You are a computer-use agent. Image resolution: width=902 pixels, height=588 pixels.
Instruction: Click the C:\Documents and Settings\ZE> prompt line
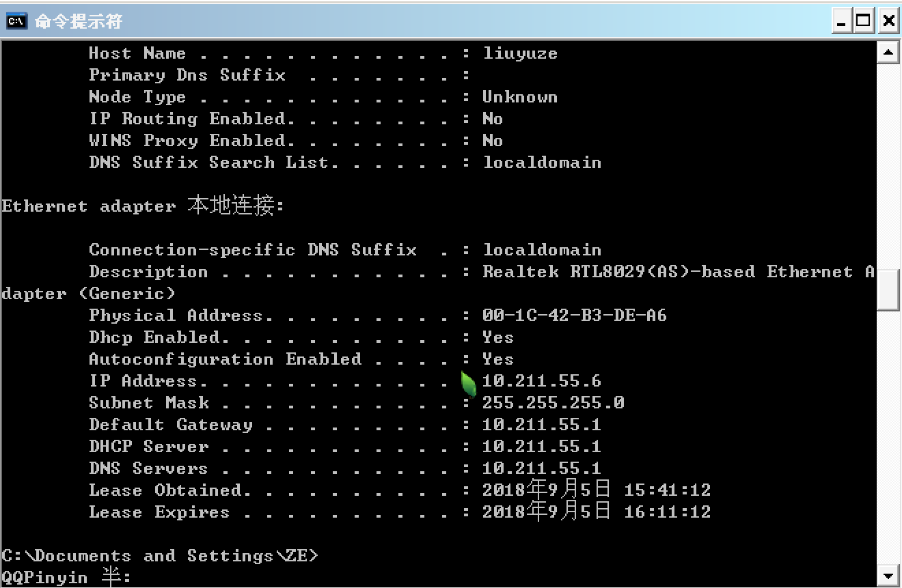tap(160, 556)
